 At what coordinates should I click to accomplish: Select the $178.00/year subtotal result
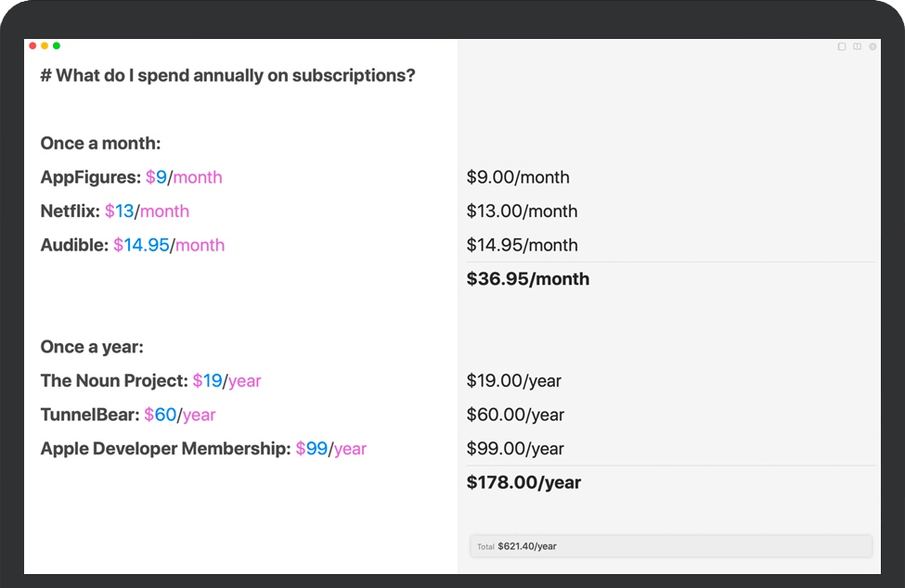point(524,482)
